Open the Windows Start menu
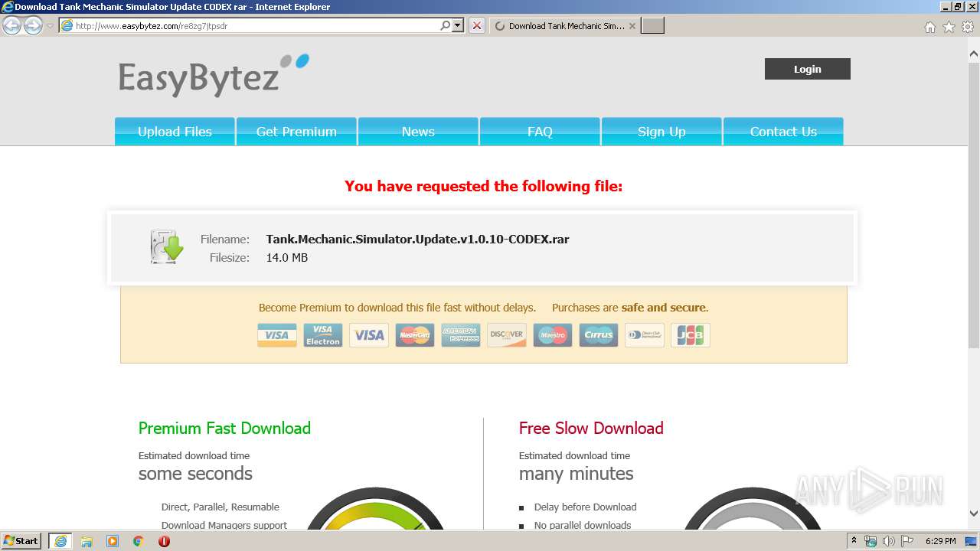The width and height of the screenshot is (980, 551). coord(21,541)
